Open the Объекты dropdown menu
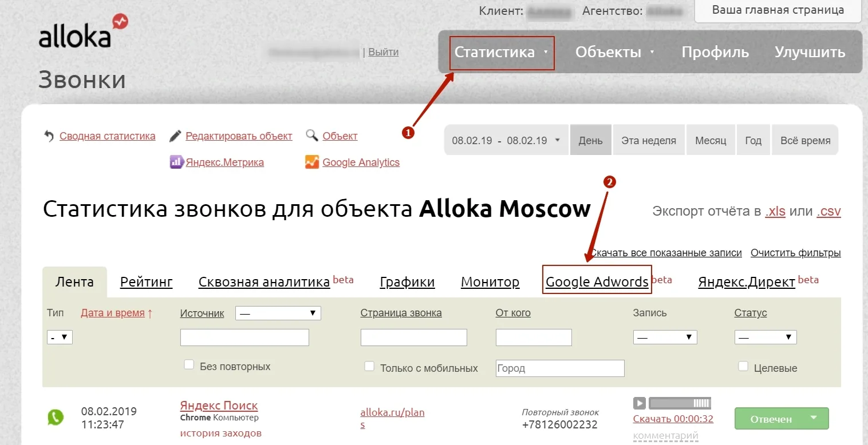This screenshot has height=445, width=868. (615, 52)
